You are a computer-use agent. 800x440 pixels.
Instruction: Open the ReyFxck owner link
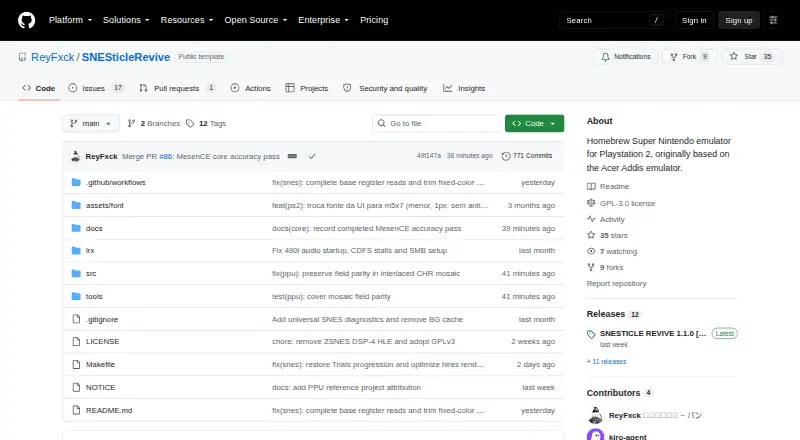click(53, 57)
